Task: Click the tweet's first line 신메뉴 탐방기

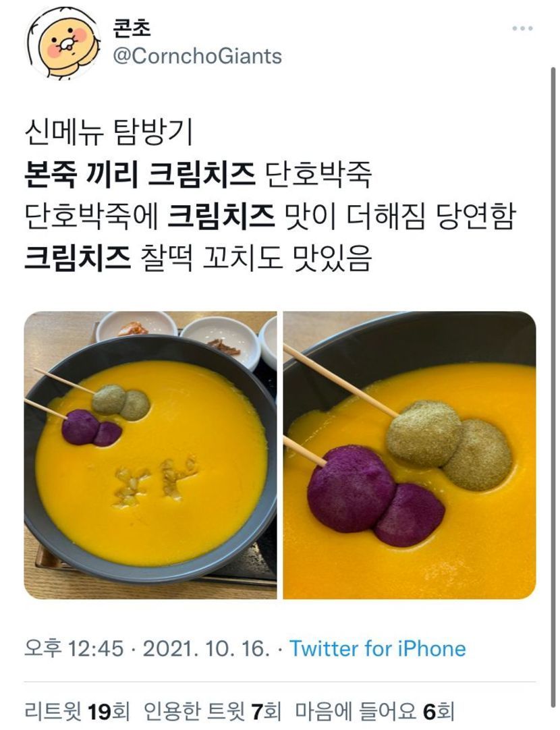Action: [x=109, y=133]
